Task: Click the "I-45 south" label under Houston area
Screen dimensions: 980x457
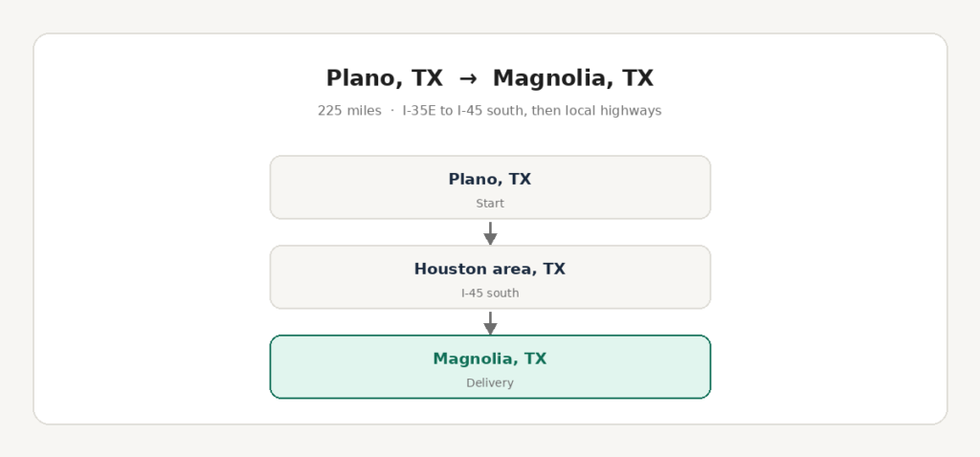Action: (490, 294)
